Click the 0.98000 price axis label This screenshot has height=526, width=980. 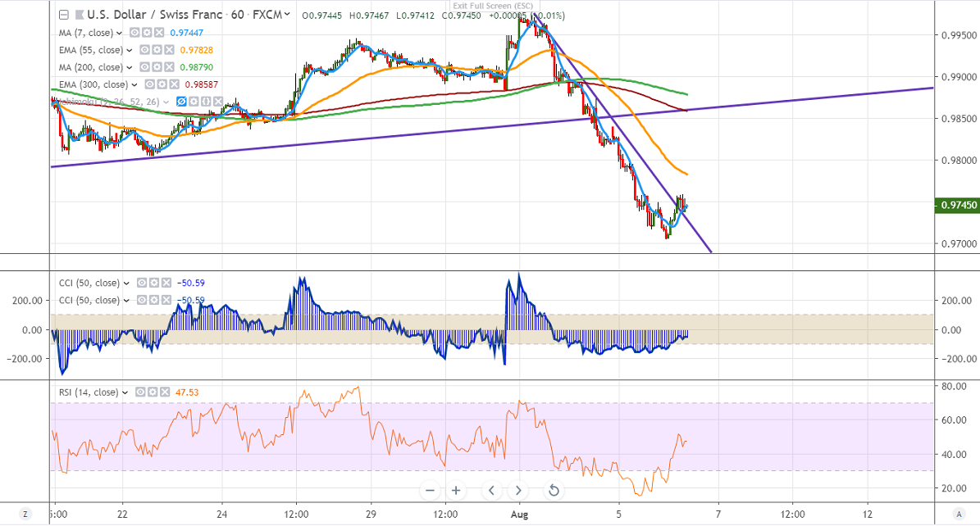point(959,161)
